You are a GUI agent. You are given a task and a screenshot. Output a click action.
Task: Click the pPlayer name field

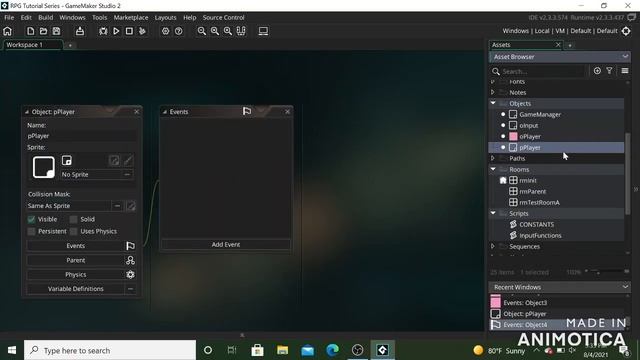pyautogui.click(x=82, y=136)
